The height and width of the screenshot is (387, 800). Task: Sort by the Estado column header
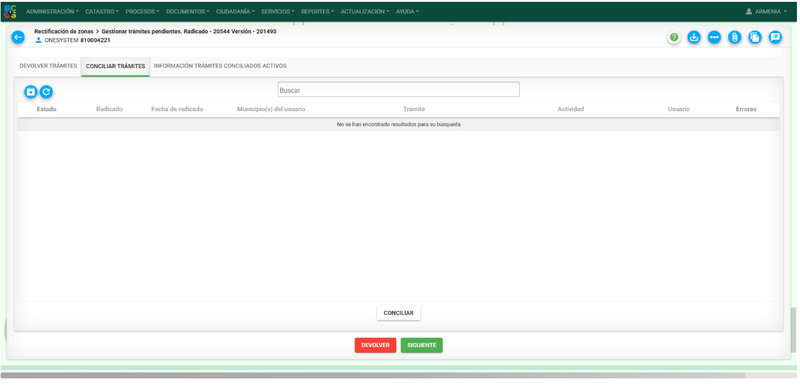[46, 109]
